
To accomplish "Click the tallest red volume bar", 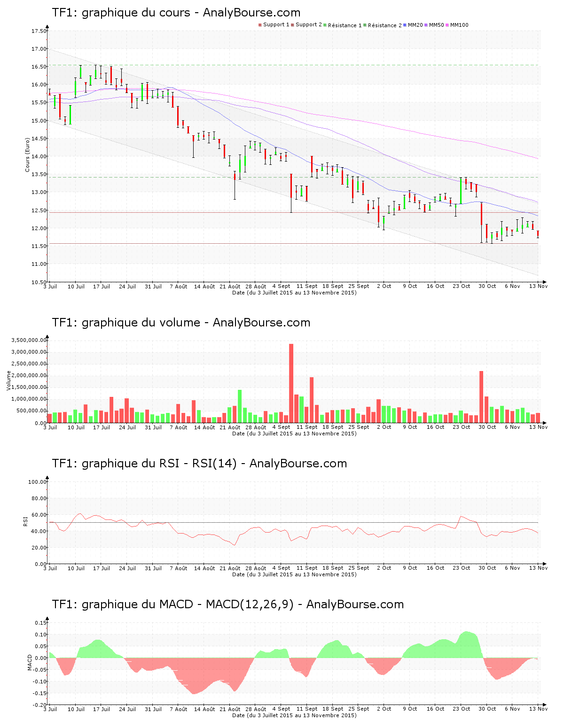I will click(x=291, y=383).
